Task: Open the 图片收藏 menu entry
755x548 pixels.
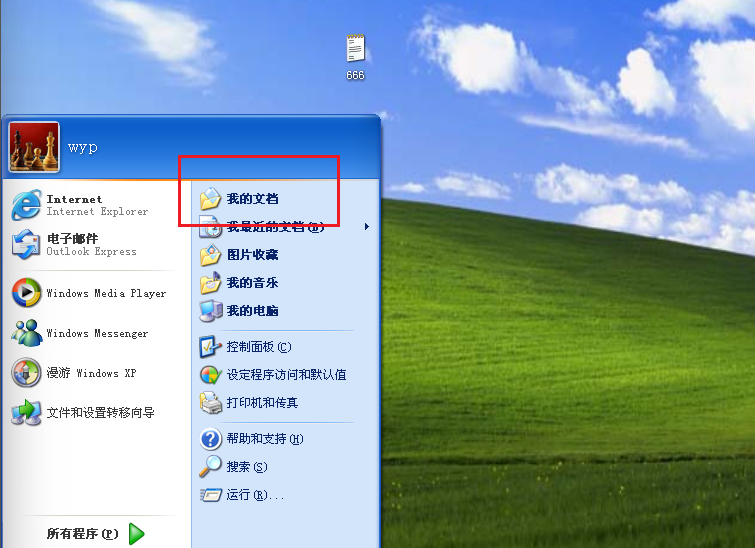Action: [283, 255]
